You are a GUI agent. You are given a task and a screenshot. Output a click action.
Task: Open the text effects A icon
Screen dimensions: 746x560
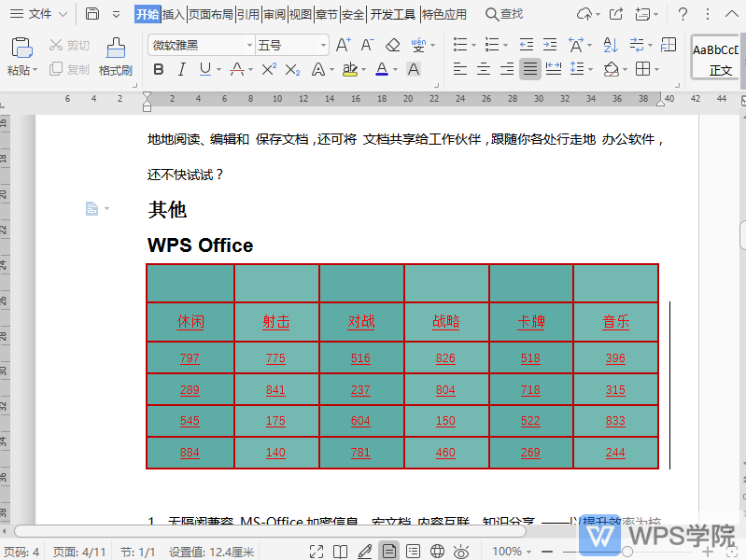tap(318, 69)
